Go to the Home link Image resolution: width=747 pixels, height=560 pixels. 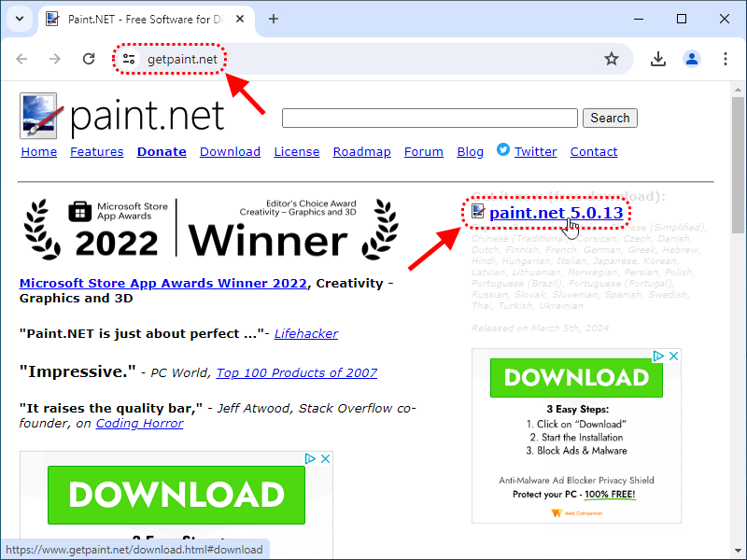click(x=39, y=152)
